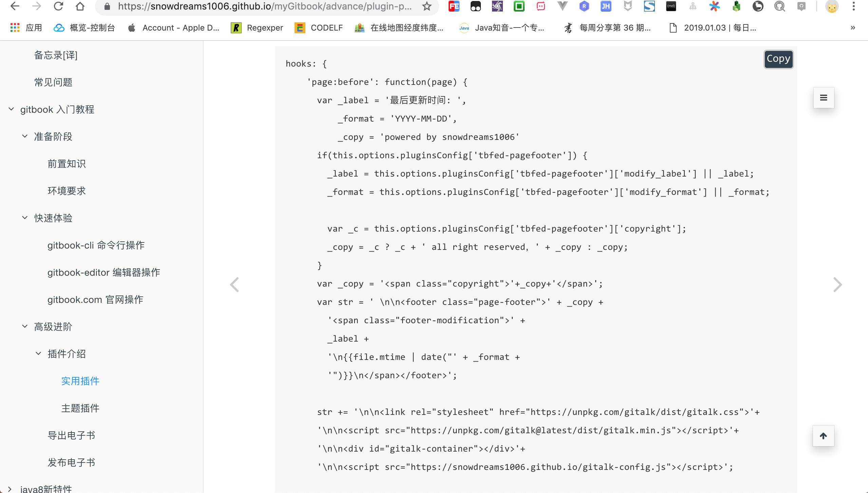Image resolution: width=868 pixels, height=493 pixels.
Task: Toggle the bookmark star in address bar
Action: (x=427, y=6)
